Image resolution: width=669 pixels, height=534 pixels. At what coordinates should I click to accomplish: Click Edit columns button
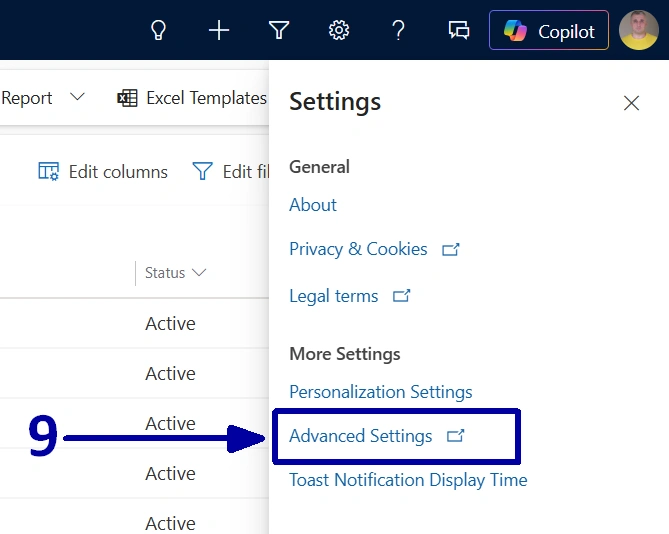point(103,172)
